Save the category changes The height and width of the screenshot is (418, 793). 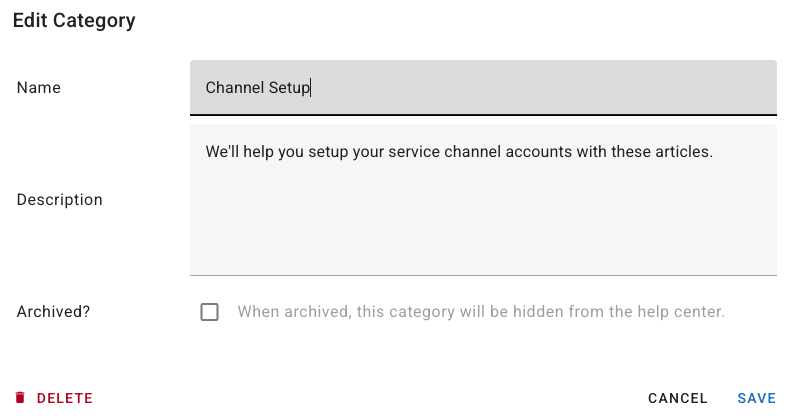(756, 398)
